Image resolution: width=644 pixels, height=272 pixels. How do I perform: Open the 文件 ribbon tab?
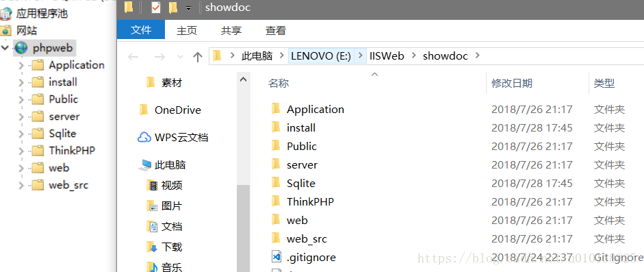click(x=141, y=30)
